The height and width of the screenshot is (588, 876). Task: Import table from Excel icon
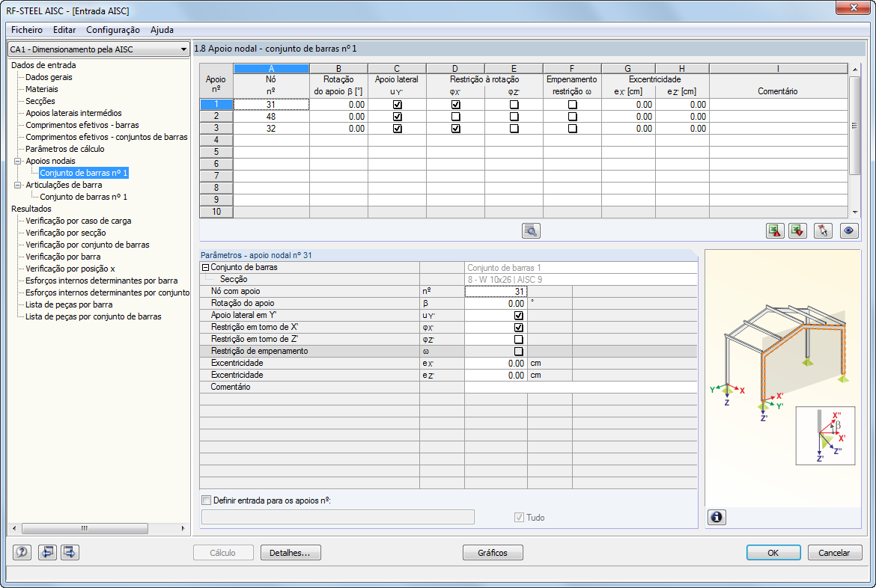coord(798,230)
